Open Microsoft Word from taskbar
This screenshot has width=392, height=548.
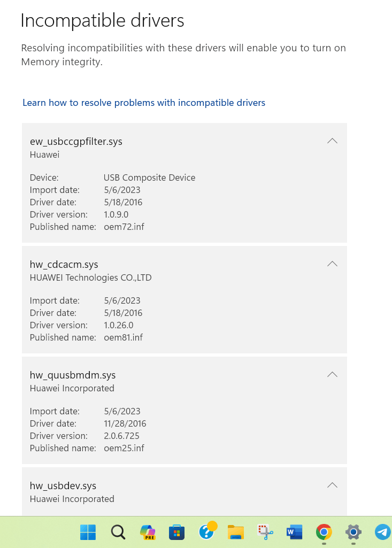(295, 532)
